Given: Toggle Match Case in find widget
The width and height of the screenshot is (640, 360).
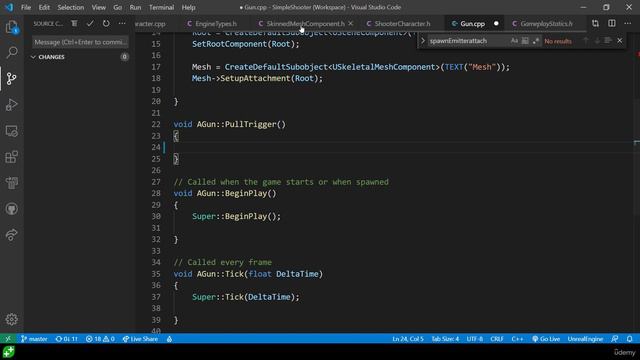Looking at the screenshot, I should [x=514, y=41].
